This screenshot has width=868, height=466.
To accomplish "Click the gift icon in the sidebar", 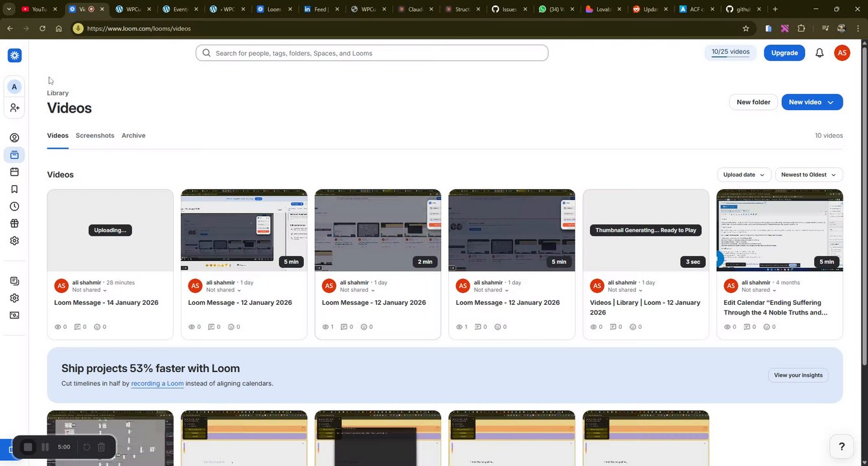I will coord(14,223).
